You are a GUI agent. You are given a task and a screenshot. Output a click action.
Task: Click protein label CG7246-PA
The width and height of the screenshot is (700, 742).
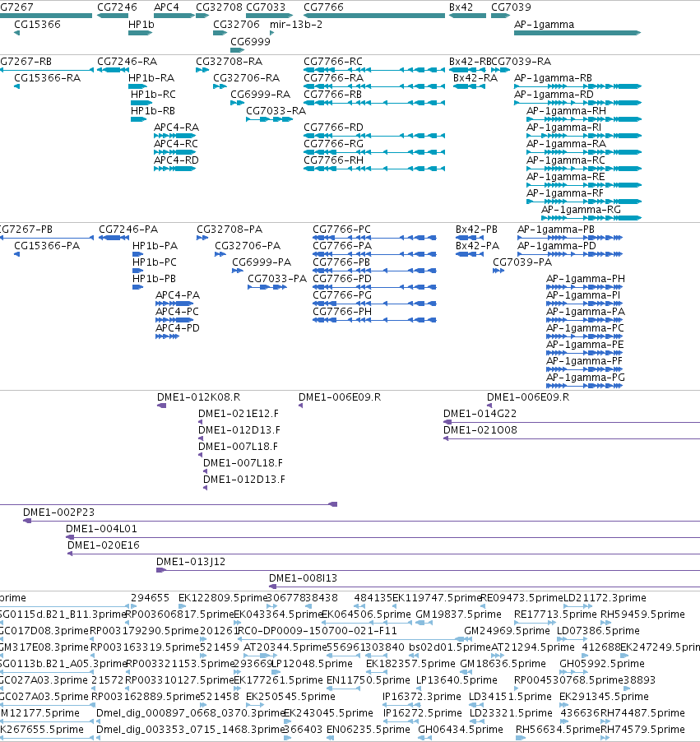coord(128,229)
